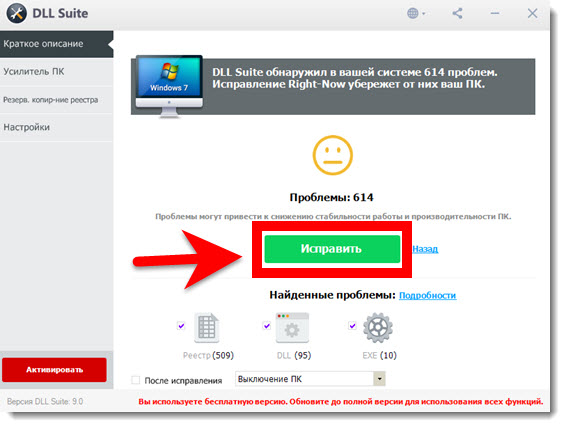Click the EXE cogwheel icon
This screenshot has height=427, width=565.
coord(378,327)
